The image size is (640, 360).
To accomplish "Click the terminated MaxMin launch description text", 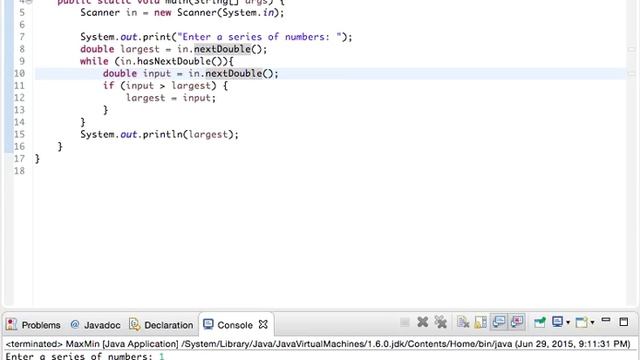I will (318, 344).
